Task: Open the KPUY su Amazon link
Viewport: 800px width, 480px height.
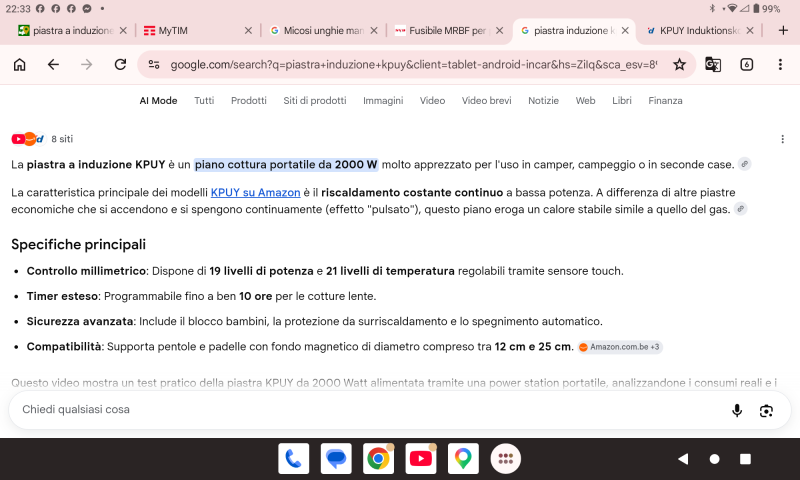Action: (x=256, y=192)
